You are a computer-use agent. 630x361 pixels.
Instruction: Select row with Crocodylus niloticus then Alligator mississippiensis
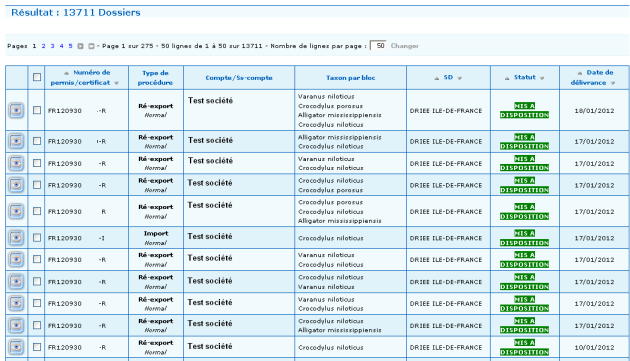(37, 325)
